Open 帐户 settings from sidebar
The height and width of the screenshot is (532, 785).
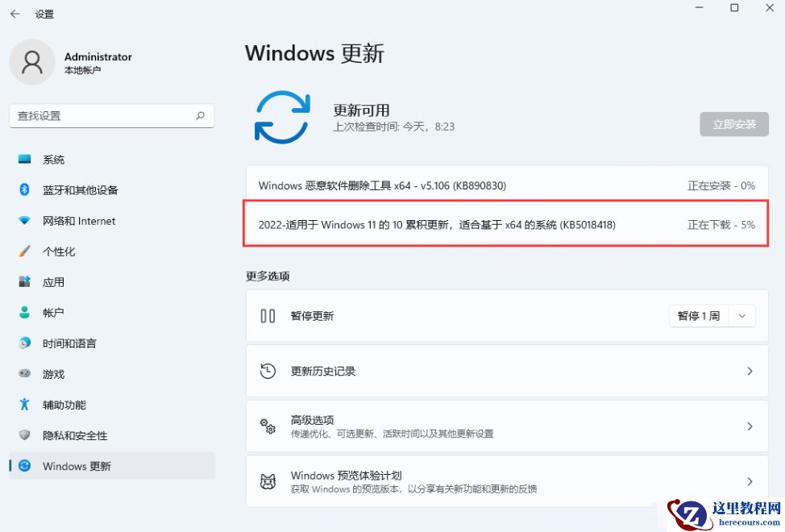50,313
